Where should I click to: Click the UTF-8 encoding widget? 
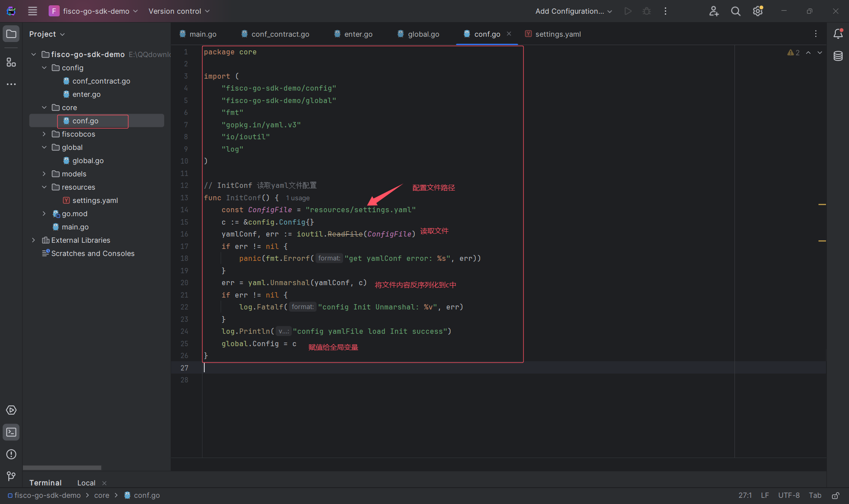tap(789, 496)
